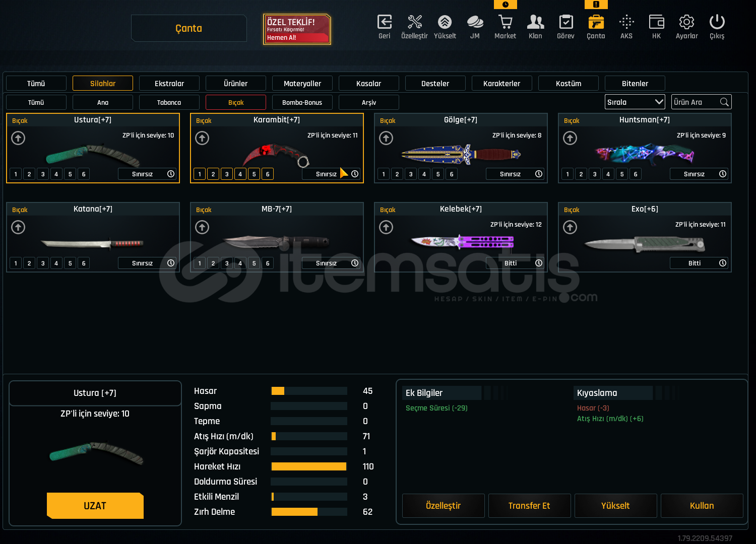Viewport: 756px width, 544px height.
Task: Expand the Sırala sort dropdown
Action: 635,102
